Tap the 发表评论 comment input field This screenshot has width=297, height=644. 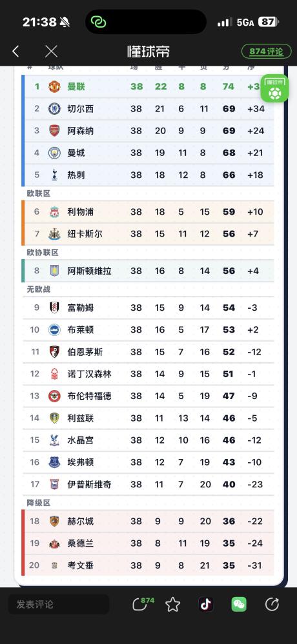(x=59, y=604)
